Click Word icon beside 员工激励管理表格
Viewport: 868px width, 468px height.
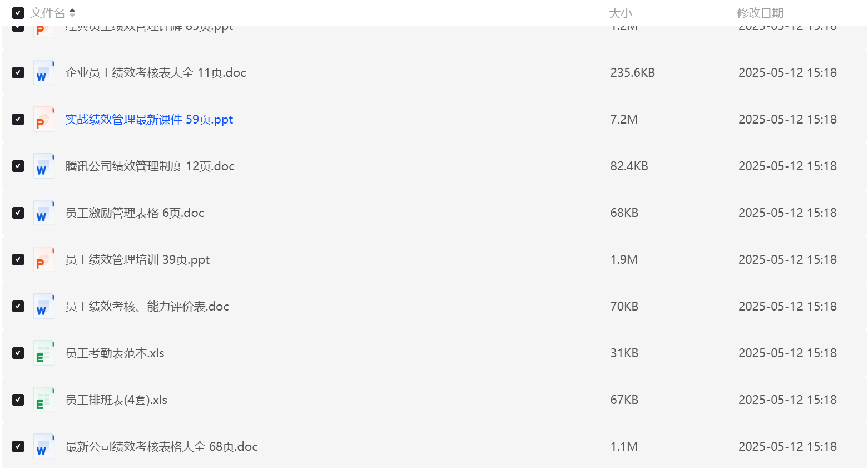[43, 213]
